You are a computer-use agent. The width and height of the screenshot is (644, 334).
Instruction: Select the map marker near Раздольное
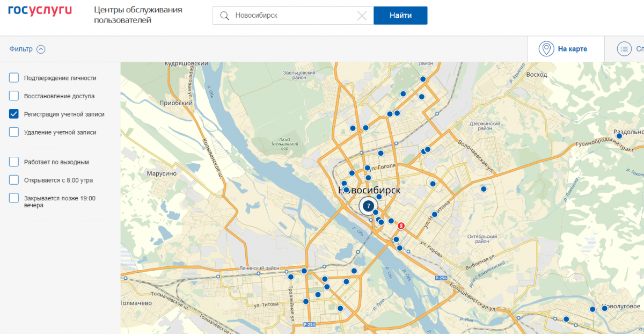point(619,136)
